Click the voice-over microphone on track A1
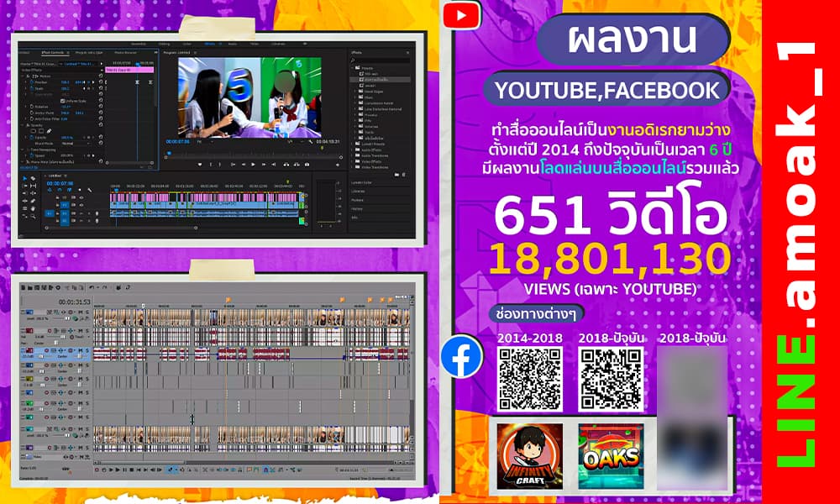The height and width of the screenshot is (504, 840). 97,213
